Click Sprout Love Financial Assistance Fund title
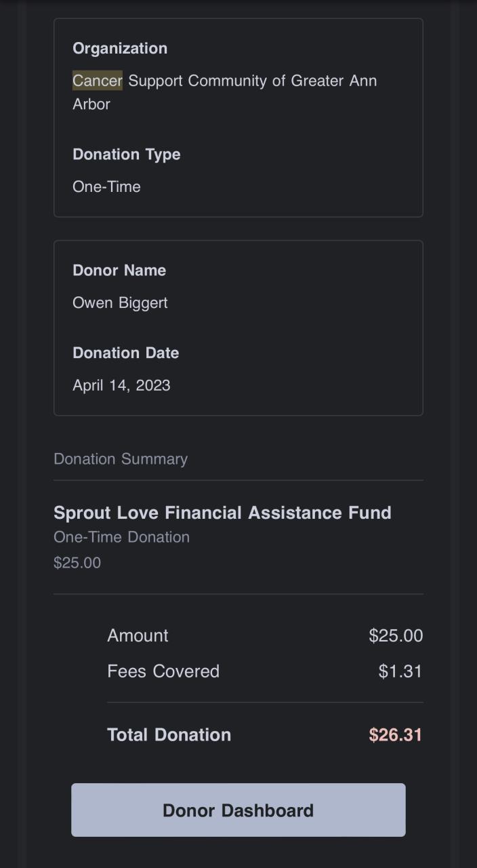 click(x=222, y=513)
